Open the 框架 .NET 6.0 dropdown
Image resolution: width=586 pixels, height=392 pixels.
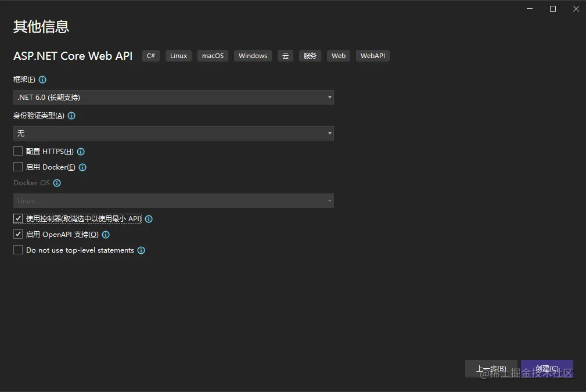(x=174, y=97)
